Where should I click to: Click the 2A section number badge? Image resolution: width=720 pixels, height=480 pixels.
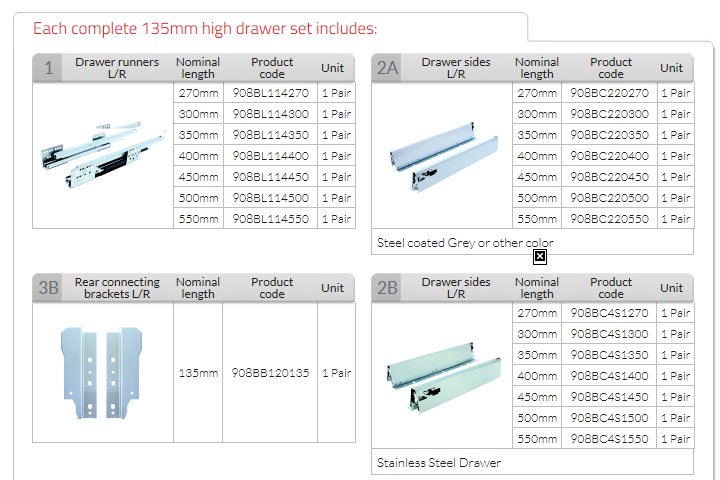click(387, 68)
